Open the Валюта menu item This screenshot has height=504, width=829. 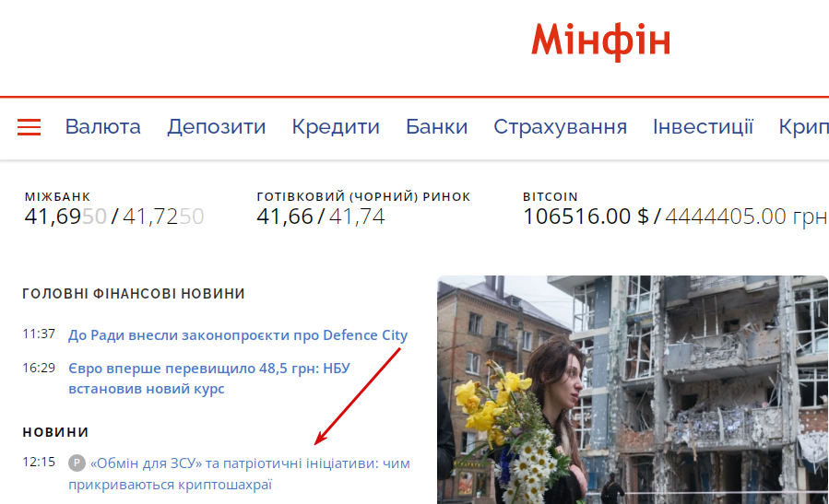(x=103, y=127)
